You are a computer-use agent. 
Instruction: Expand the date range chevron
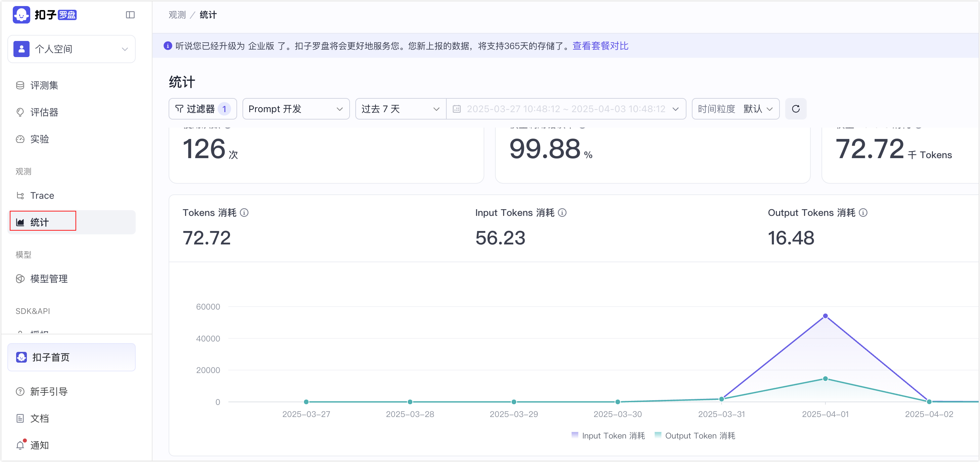tap(676, 109)
